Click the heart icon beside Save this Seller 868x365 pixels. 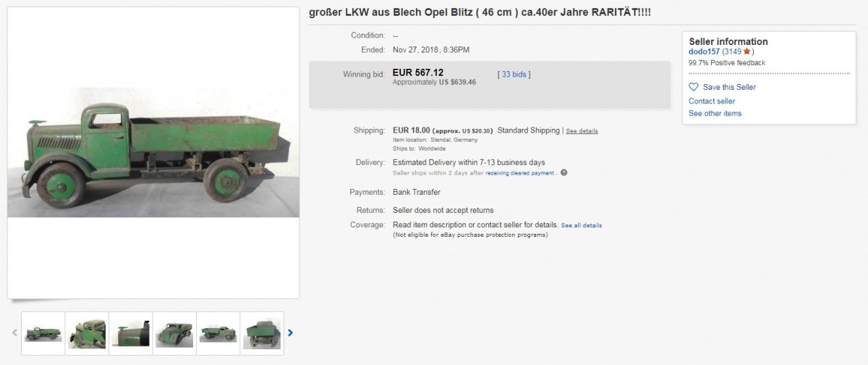point(694,87)
